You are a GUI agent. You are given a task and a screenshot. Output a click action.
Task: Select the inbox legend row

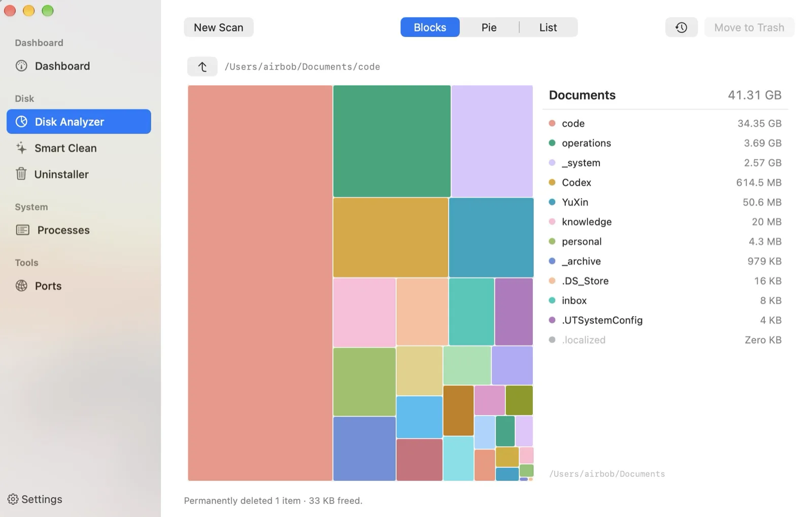click(x=665, y=300)
